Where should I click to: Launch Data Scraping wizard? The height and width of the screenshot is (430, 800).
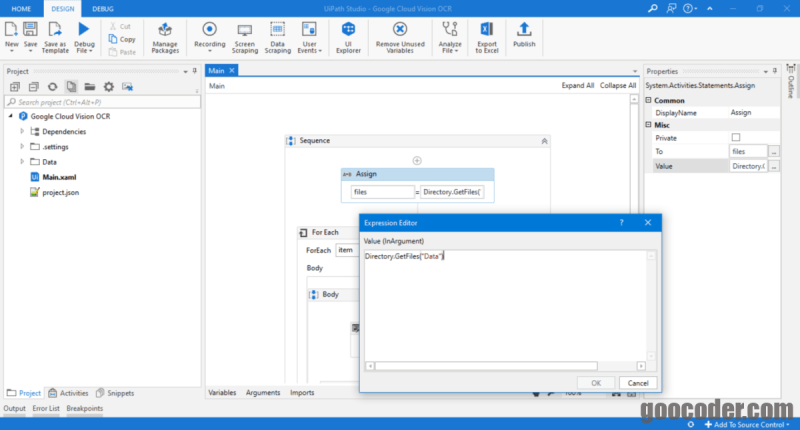click(x=278, y=37)
